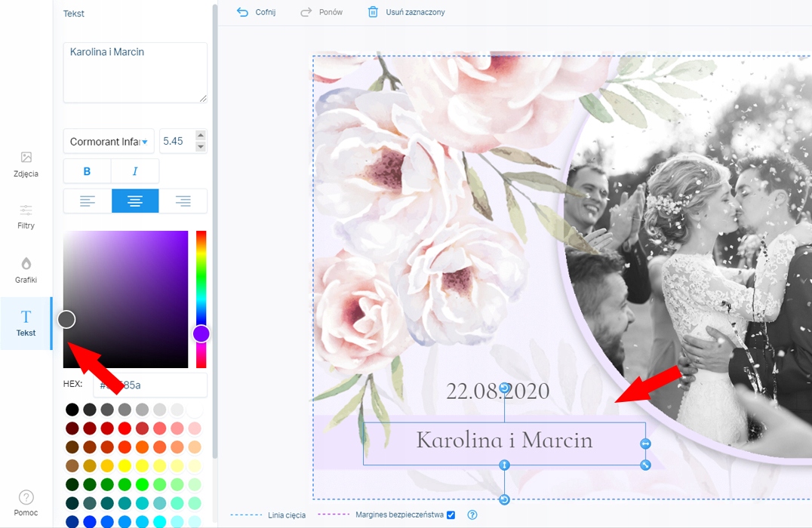Viewport: 812px width, 528px height.
Task: Pick the black color swatch
Action: [x=72, y=410]
